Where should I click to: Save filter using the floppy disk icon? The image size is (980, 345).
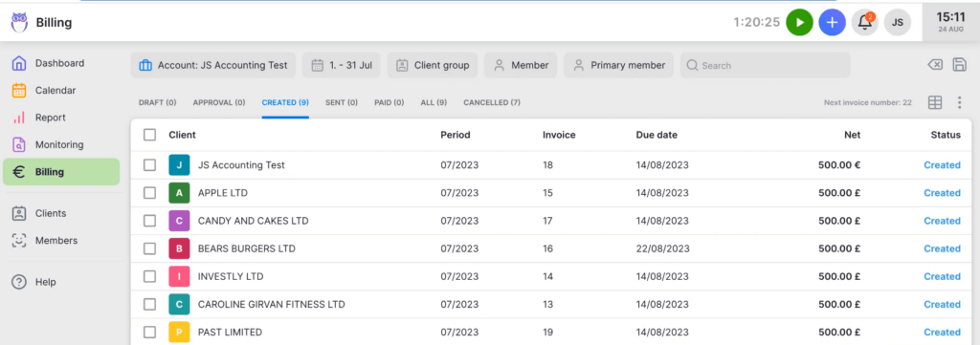(x=959, y=65)
